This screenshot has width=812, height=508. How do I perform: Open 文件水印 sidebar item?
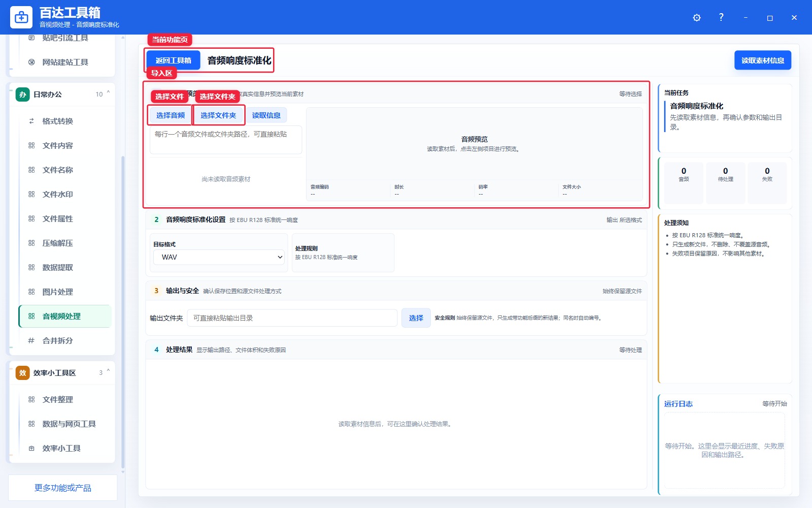(x=65, y=194)
